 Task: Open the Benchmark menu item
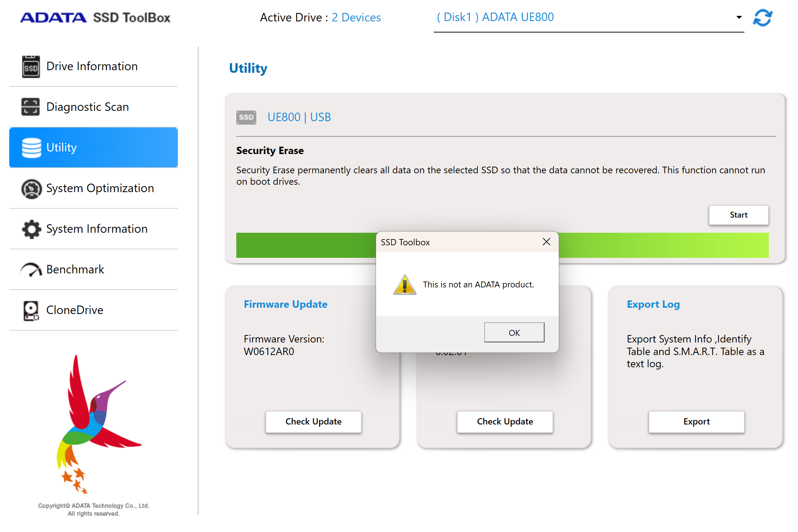tap(75, 269)
